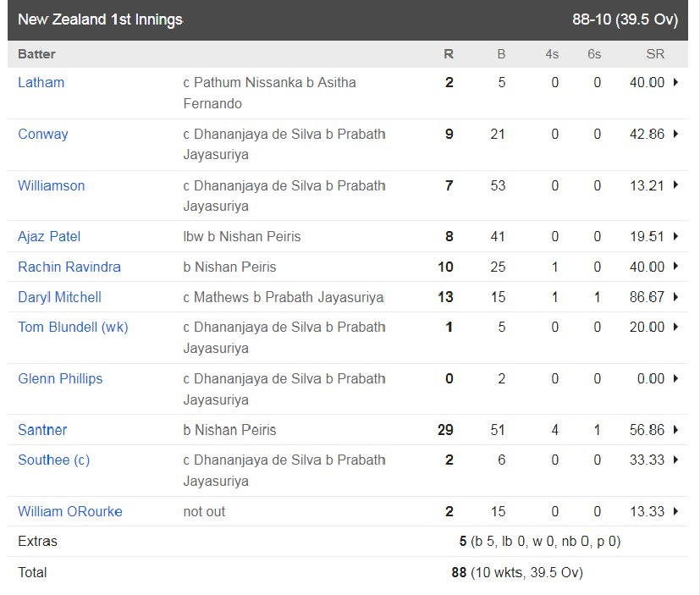Open Tom Blundell (wk) player link
Image resolution: width=700 pixels, height=595 pixels.
click(73, 328)
